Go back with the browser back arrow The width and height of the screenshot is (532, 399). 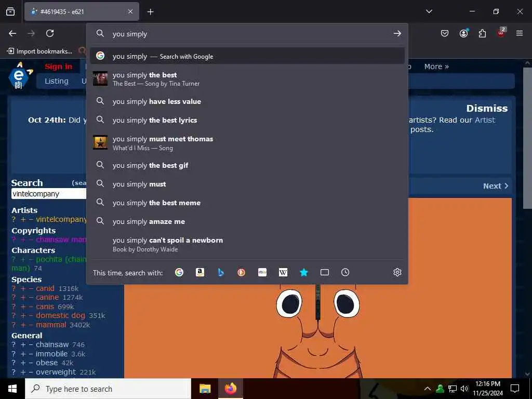pyautogui.click(x=12, y=33)
